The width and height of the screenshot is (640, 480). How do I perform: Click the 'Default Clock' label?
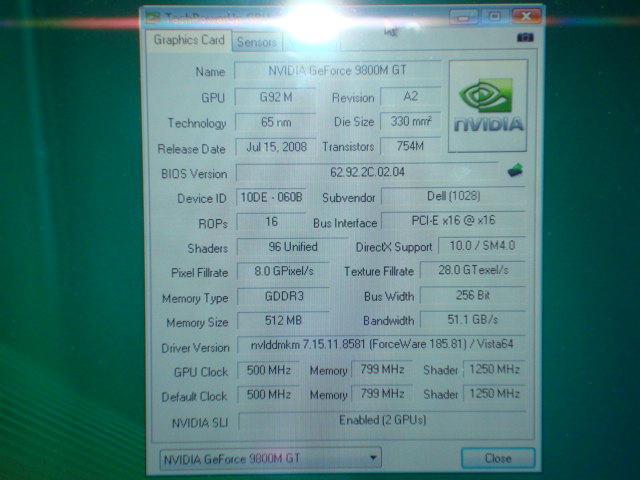coord(194,397)
